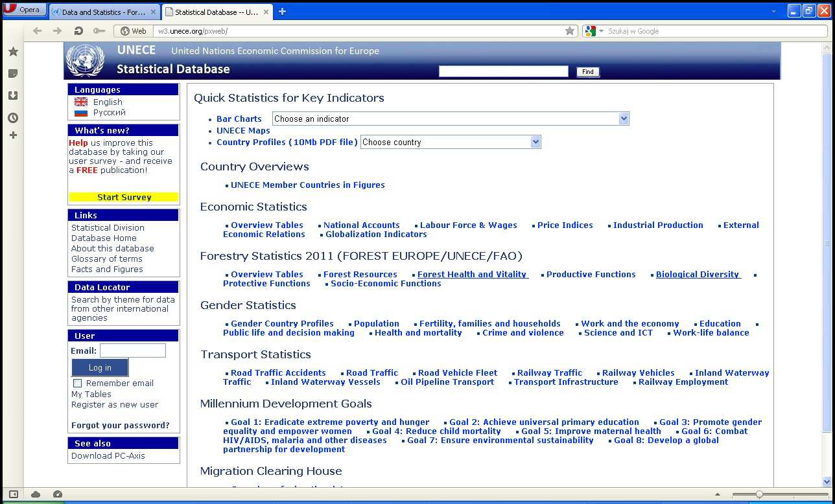Open Glossary of terms link

(x=107, y=258)
